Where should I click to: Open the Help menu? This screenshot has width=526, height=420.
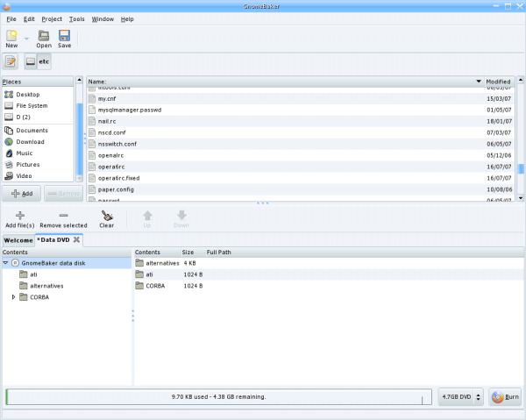coord(127,19)
